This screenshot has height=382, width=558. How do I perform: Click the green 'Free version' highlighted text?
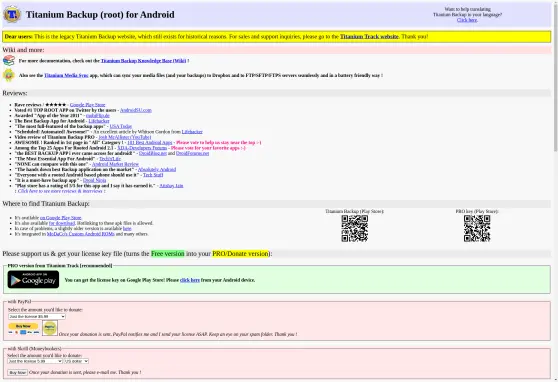tap(168, 253)
